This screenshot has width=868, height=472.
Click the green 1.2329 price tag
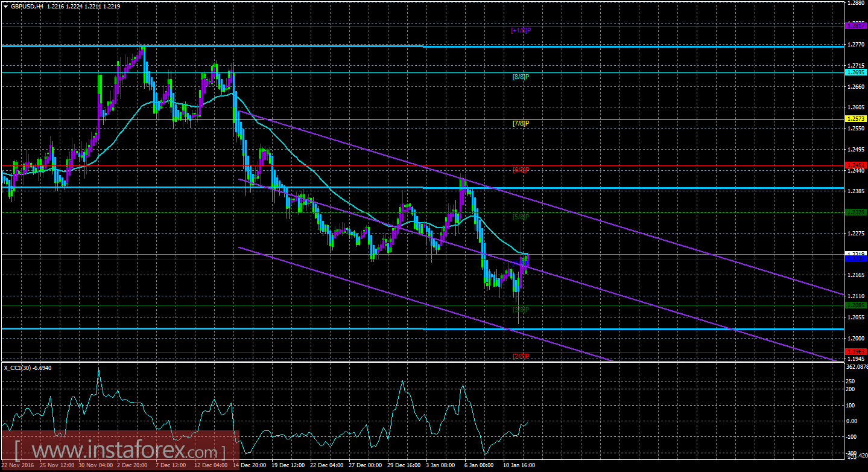pyautogui.click(x=856, y=212)
